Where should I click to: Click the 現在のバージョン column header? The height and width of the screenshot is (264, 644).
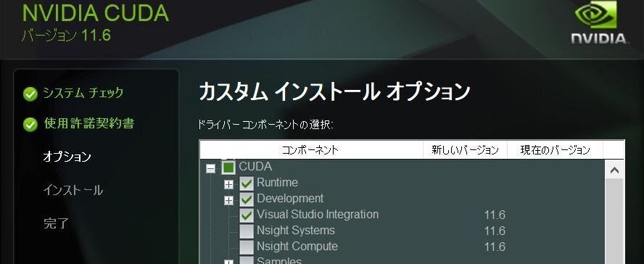pos(555,150)
